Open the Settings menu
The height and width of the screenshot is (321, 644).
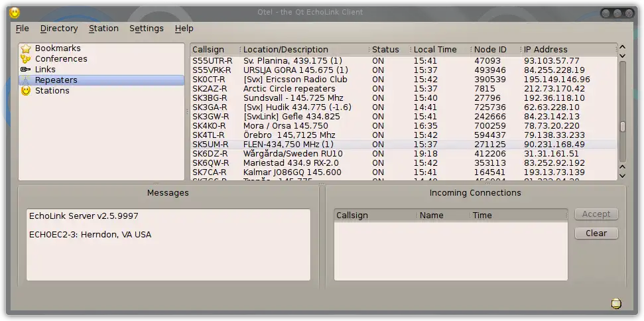click(x=147, y=29)
